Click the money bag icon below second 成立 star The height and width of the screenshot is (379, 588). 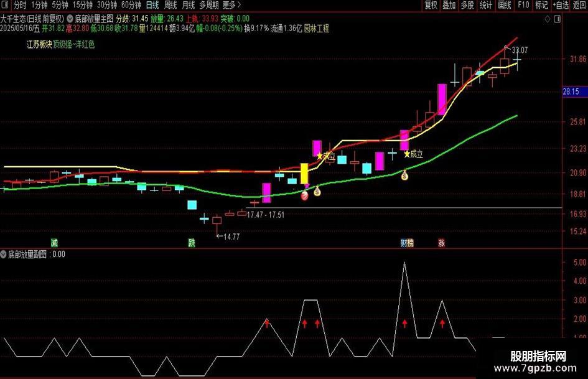(404, 175)
